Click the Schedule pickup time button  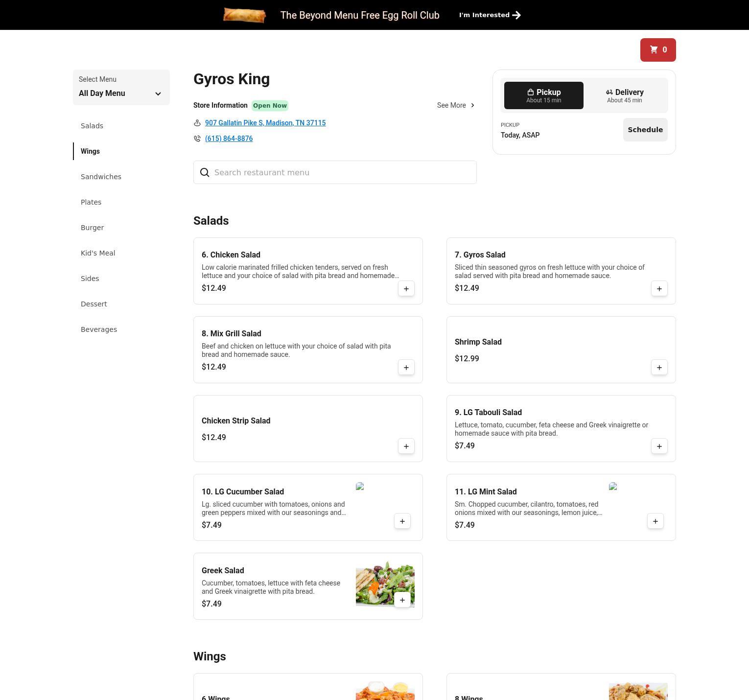tap(645, 130)
